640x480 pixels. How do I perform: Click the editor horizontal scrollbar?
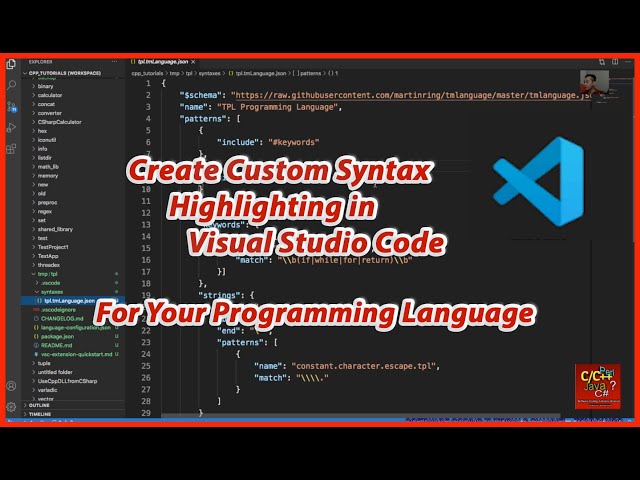(x=361, y=416)
